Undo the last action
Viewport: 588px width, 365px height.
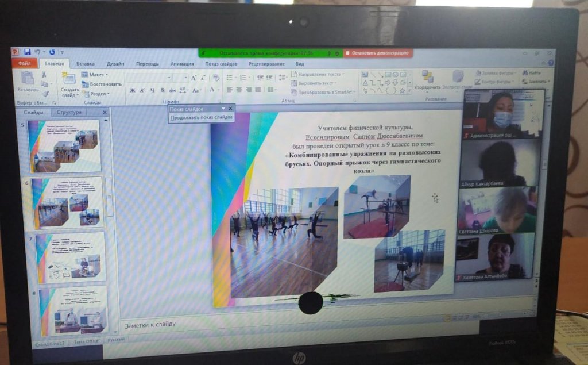[37, 52]
